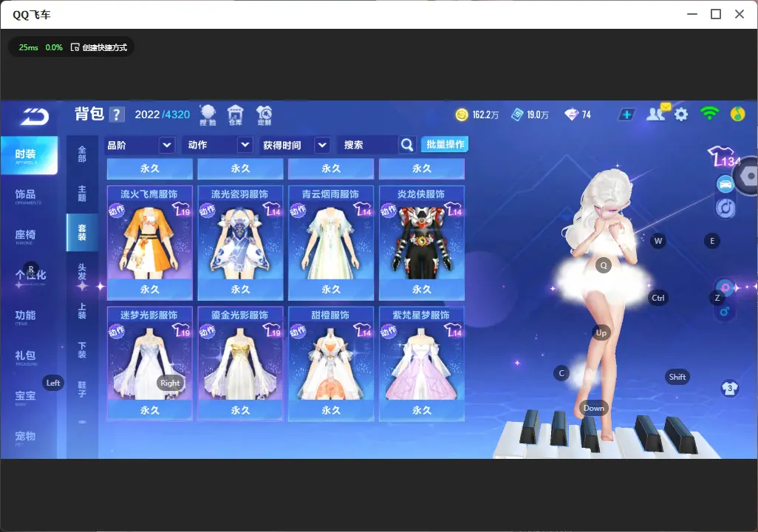Open the 仓库 warehouse icon

[x=236, y=115]
